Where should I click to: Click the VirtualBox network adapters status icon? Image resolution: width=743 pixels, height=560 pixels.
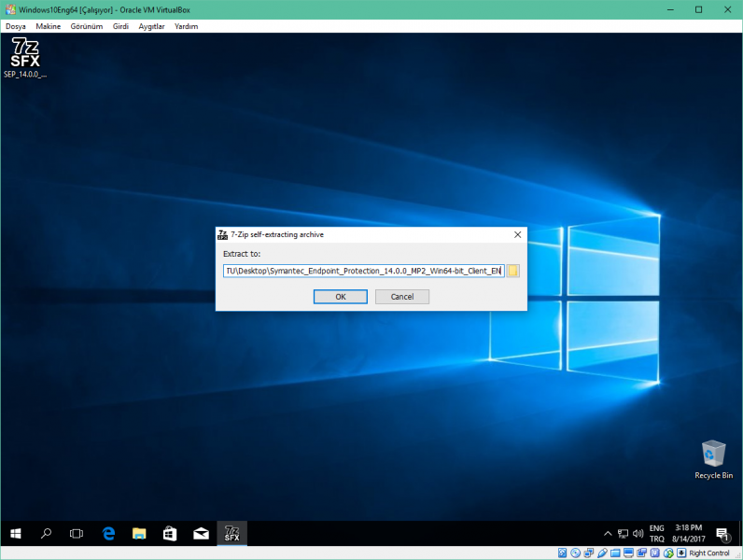click(589, 553)
